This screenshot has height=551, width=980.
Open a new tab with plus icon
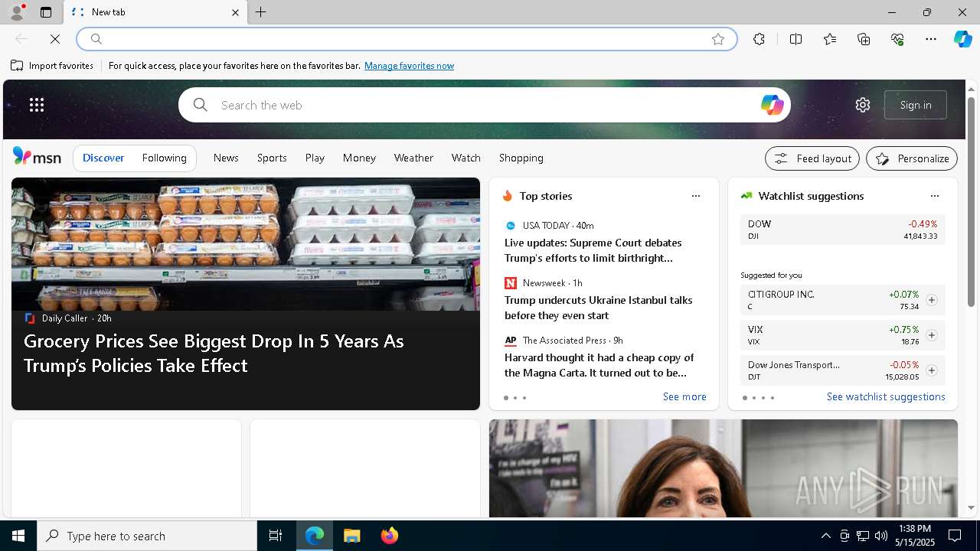coord(261,12)
